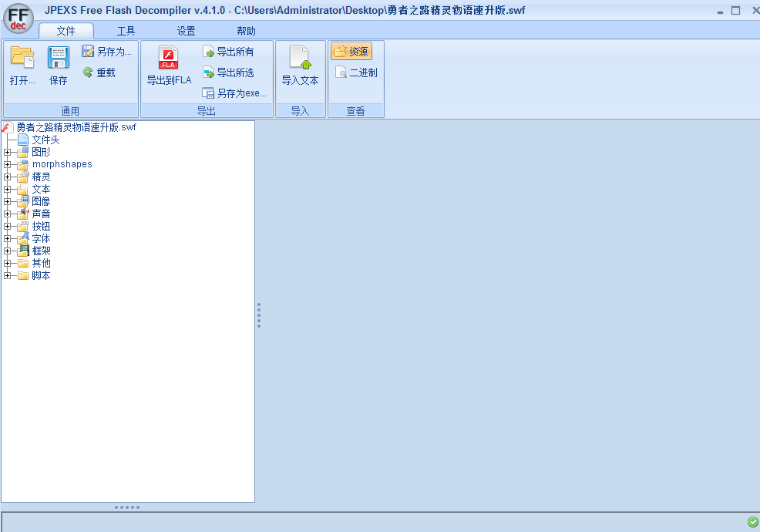
Task: Click the 保存 (Save) floppy disk icon
Action: 59,59
